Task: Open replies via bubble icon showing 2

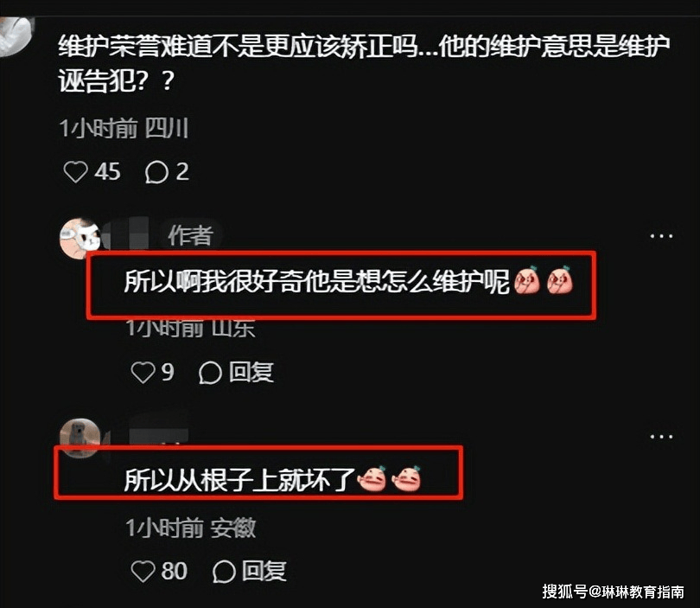Action: [x=156, y=172]
